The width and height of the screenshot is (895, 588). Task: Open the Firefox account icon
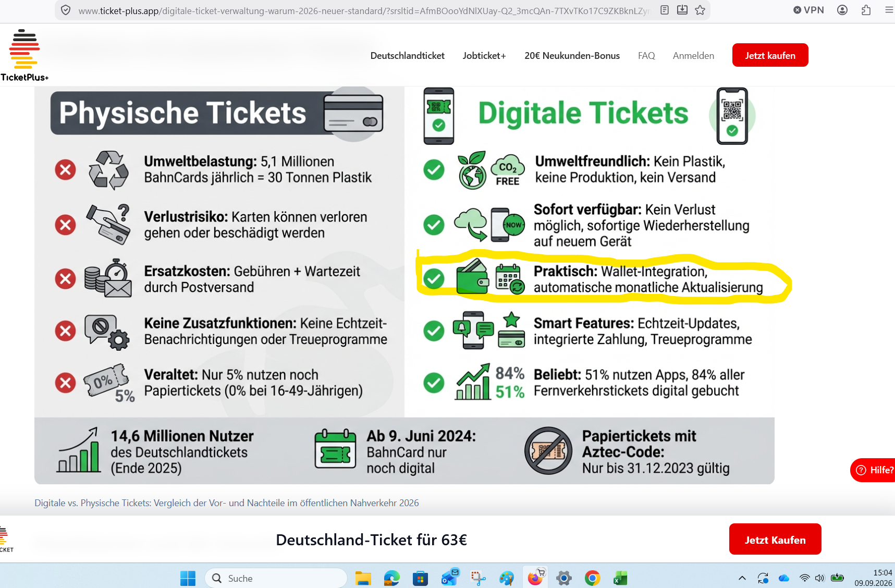pyautogui.click(x=842, y=10)
